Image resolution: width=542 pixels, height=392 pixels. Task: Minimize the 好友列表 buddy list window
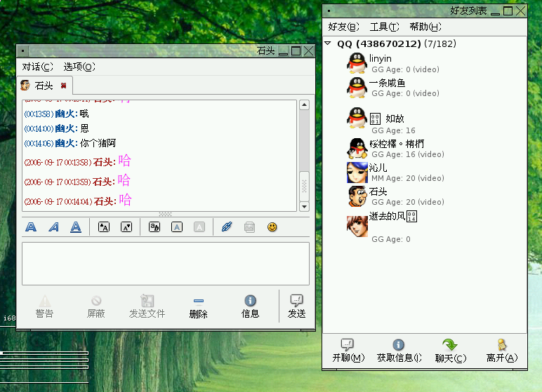(x=496, y=11)
